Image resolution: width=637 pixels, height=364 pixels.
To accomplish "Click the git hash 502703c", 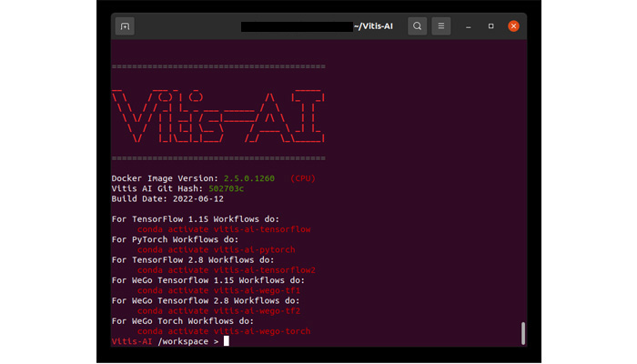I will [226, 188].
